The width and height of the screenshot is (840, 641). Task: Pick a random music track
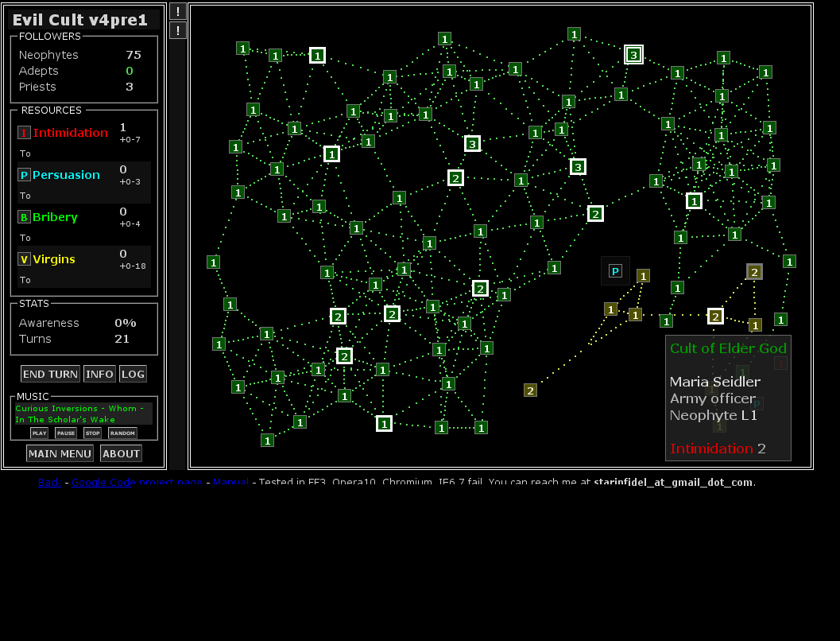click(122, 433)
